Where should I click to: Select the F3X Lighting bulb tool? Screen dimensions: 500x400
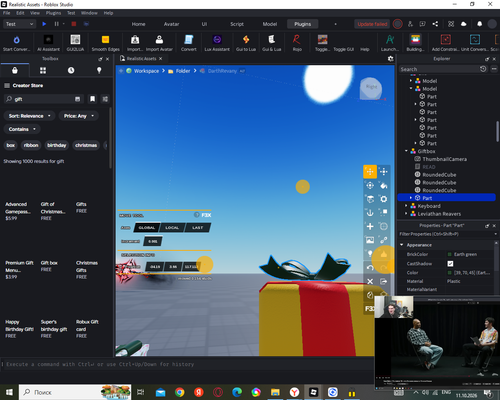click(x=369, y=254)
